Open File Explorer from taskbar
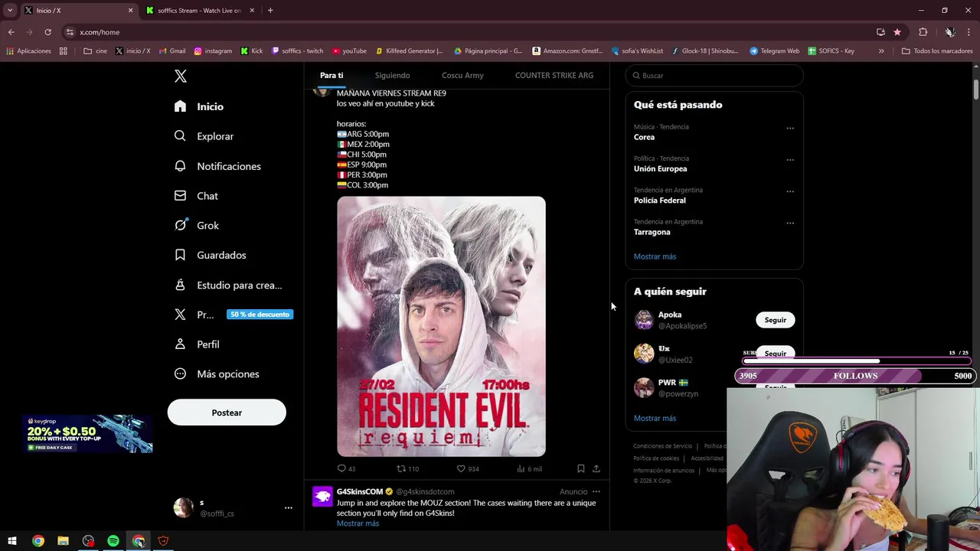Screen dimensions: 980x551 (63, 541)
